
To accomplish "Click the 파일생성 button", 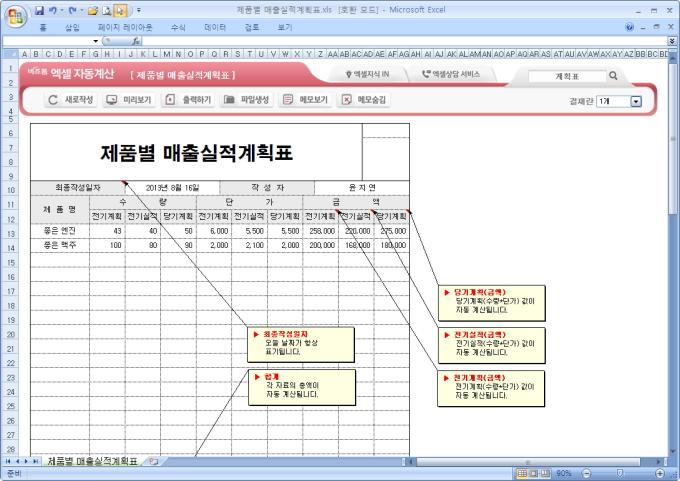I will 246,100.
